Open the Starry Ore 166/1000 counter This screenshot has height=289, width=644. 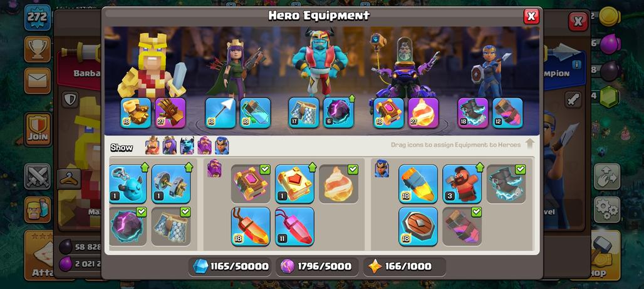tap(405, 266)
